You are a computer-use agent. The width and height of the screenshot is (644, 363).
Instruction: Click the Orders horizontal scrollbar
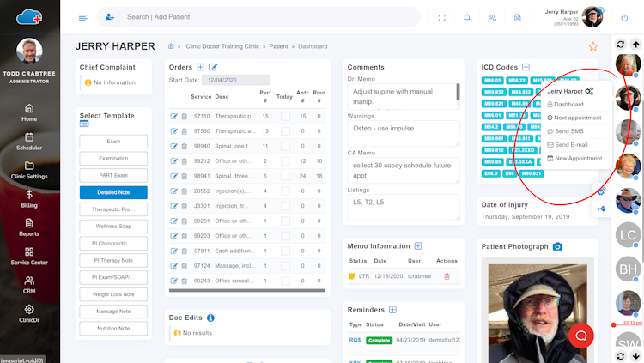246,290
